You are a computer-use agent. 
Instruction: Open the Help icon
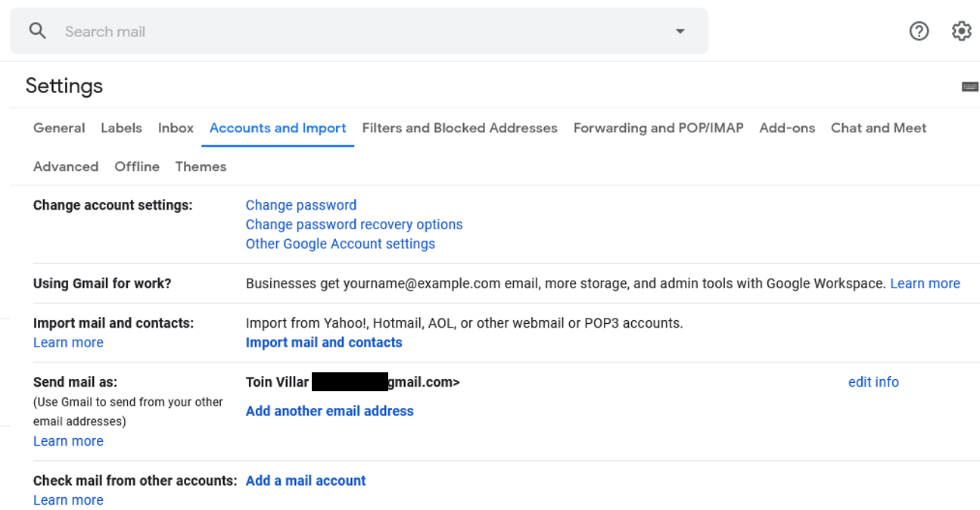(x=919, y=30)
